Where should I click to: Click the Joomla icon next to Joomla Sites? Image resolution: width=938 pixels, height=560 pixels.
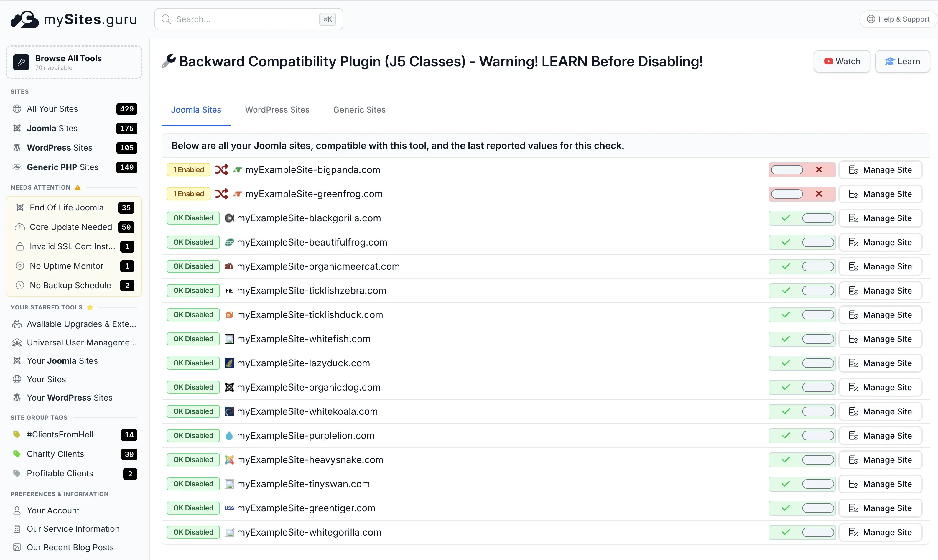17,128
